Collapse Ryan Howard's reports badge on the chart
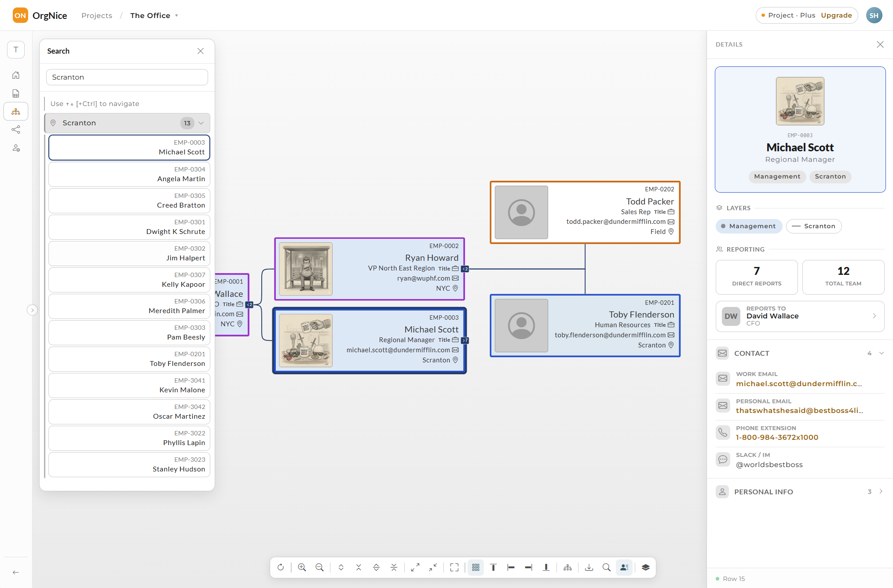Viewport: 893px width, 588px height. click(465, 269)
